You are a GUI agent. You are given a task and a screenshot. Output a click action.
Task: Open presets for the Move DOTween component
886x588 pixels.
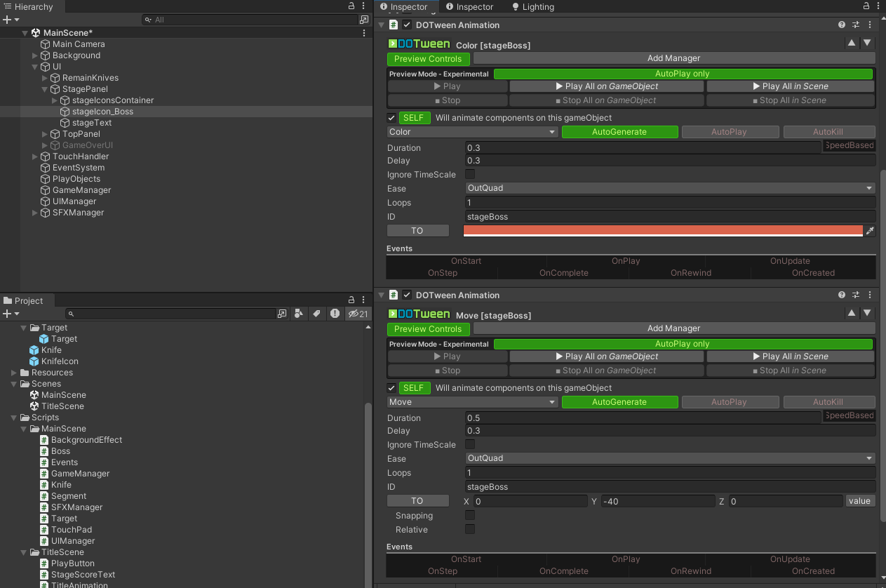point(855,295)
